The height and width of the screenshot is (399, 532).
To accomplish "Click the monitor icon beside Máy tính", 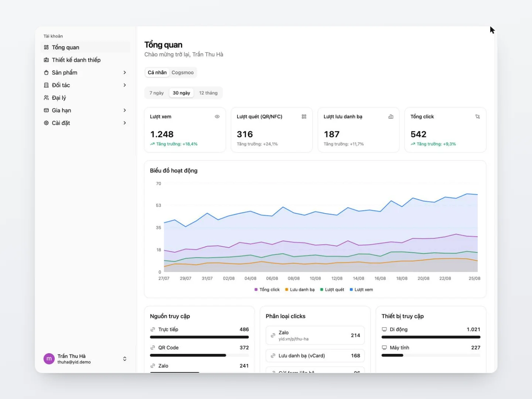I will [384, 348].
